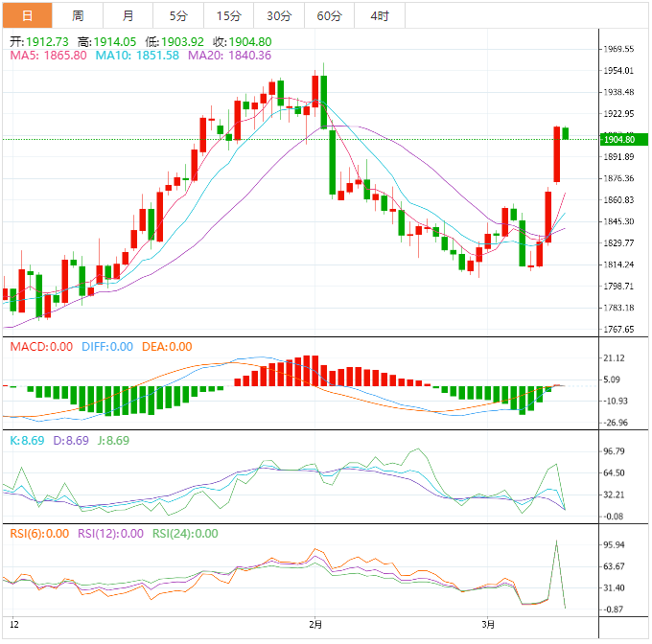
Task: Select the 日 (daily) timeframe tab
Action: coord(26,15)
